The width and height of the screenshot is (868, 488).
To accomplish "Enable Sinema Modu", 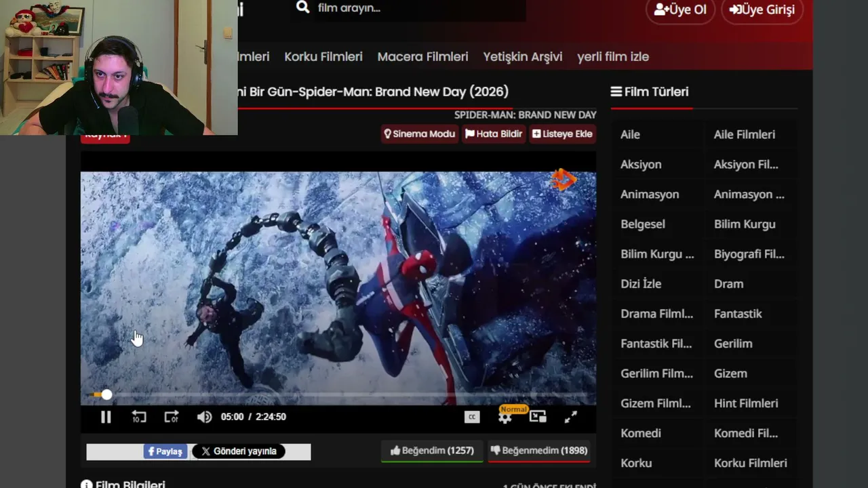I will [420, 134].
